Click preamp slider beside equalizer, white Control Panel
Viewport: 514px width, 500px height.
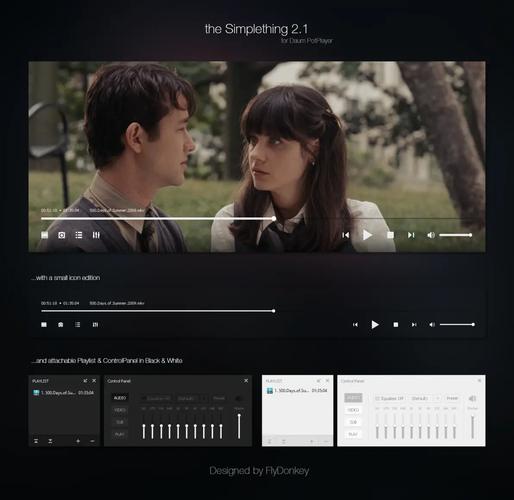[x=472, y=426]
